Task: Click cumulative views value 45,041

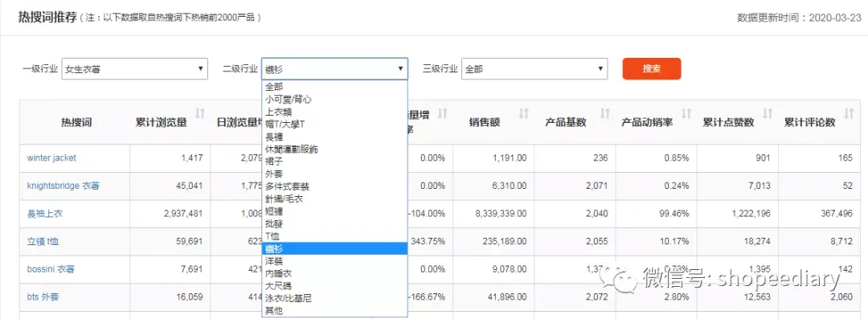Action: pyautogui.click(x=190, y=186)
